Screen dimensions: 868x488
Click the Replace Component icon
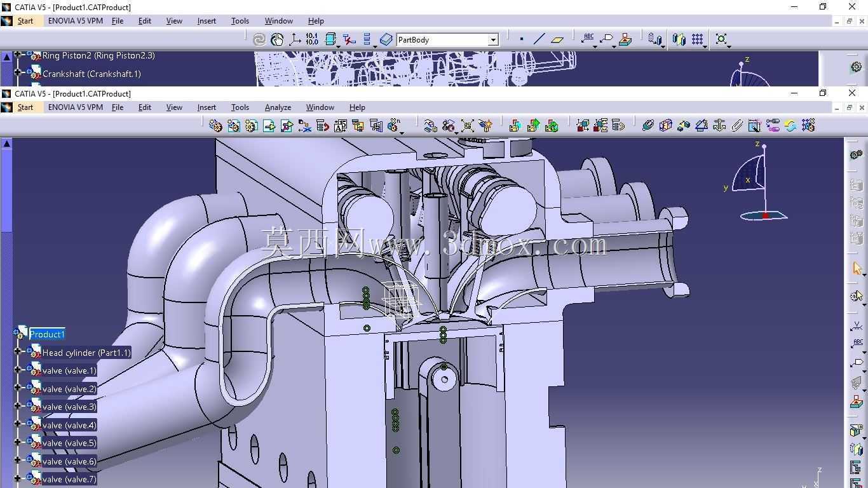click(304, 125)
